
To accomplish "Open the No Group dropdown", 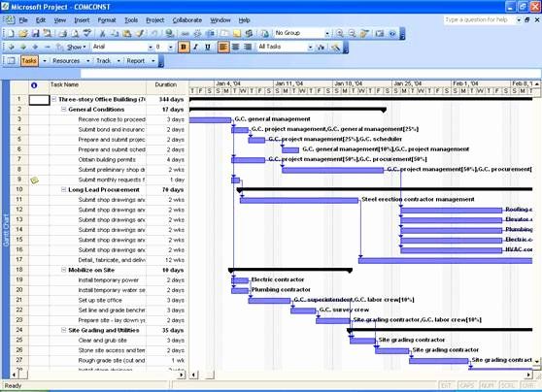I will [x=326, y=34].
